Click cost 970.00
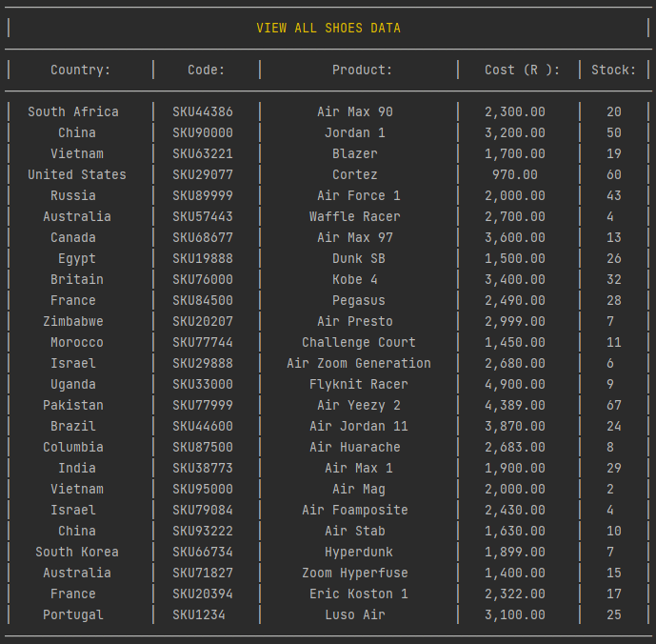Viewport: 656px width, 644px height. pyautogui.click(x=515, y=174)
